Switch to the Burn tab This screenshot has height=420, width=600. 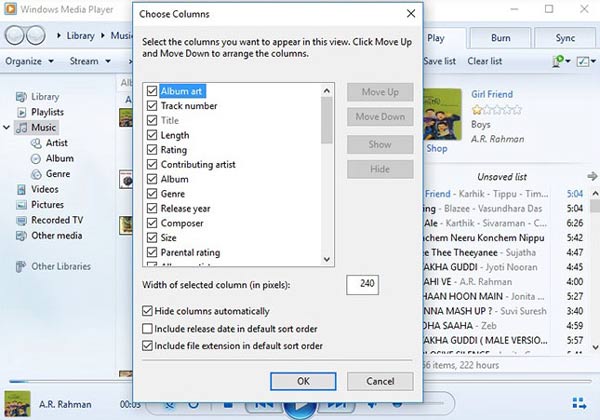coord(501,38)
